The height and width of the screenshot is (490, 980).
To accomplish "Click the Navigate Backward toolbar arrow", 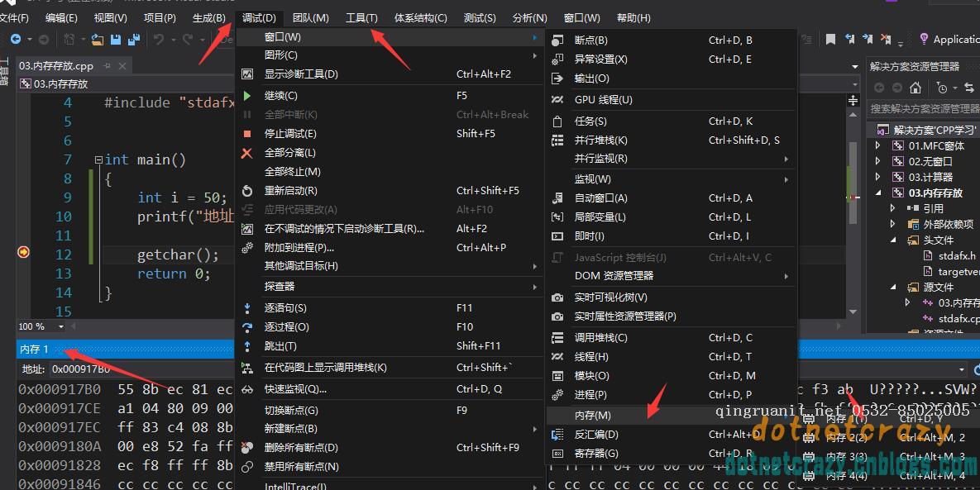I will (x=16, y=40).
